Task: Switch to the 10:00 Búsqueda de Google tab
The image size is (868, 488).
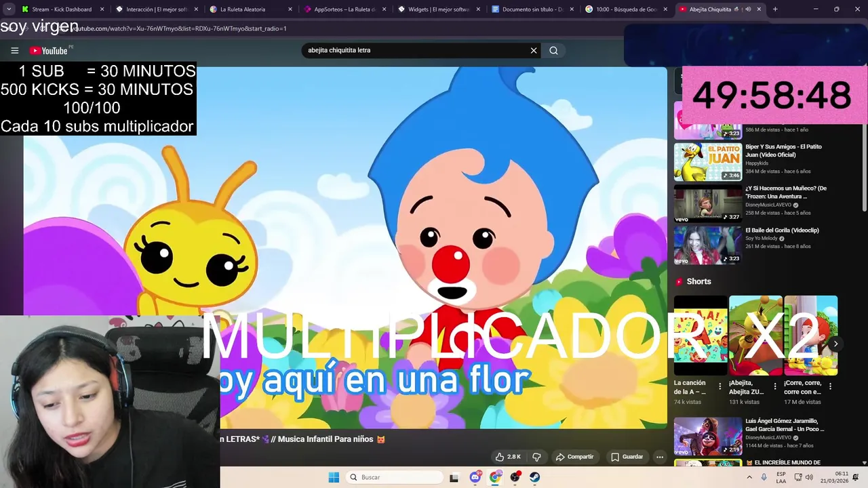Action: tap(627, 9)
